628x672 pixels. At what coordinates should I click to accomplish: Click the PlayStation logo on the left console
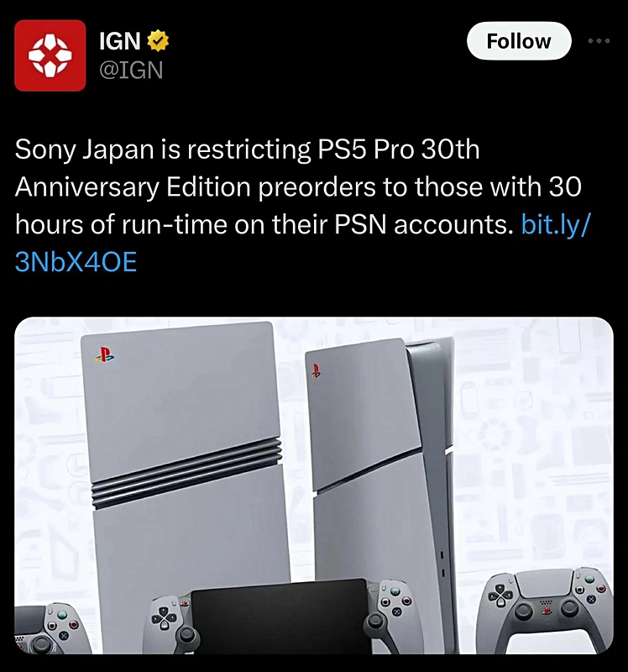pos(105,354)
